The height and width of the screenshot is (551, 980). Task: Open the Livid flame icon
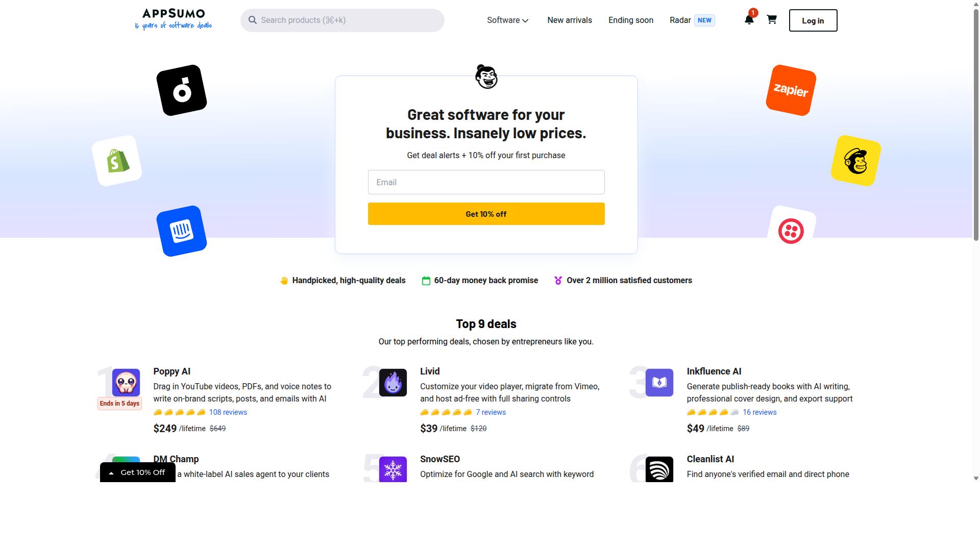pyautogui.click(x=393, y=383)
